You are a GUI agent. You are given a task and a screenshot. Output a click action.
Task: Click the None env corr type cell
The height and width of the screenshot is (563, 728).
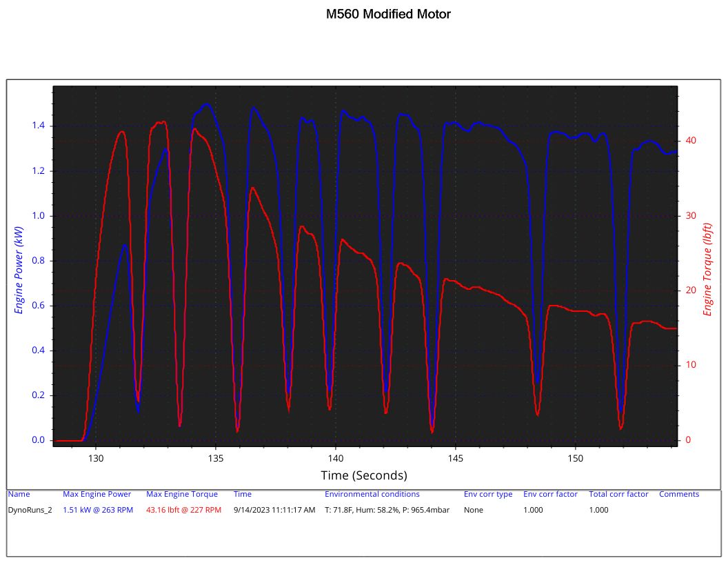pyautogui.click(x=473, y=510)
